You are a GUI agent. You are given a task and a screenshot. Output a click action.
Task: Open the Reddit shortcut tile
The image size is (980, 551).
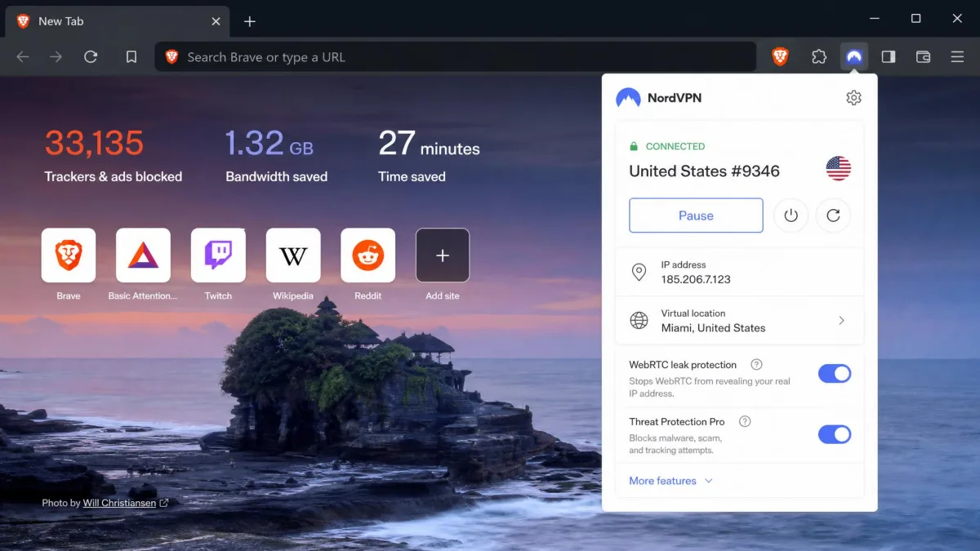(x=368, y=256)
